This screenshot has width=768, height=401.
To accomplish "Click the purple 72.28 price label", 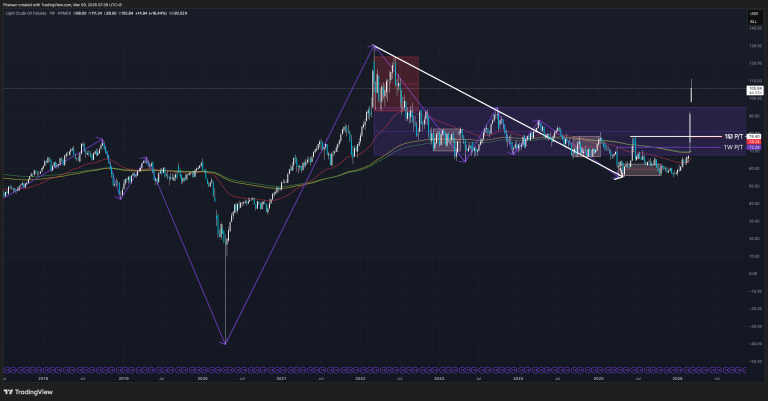I will coord(754,147).
